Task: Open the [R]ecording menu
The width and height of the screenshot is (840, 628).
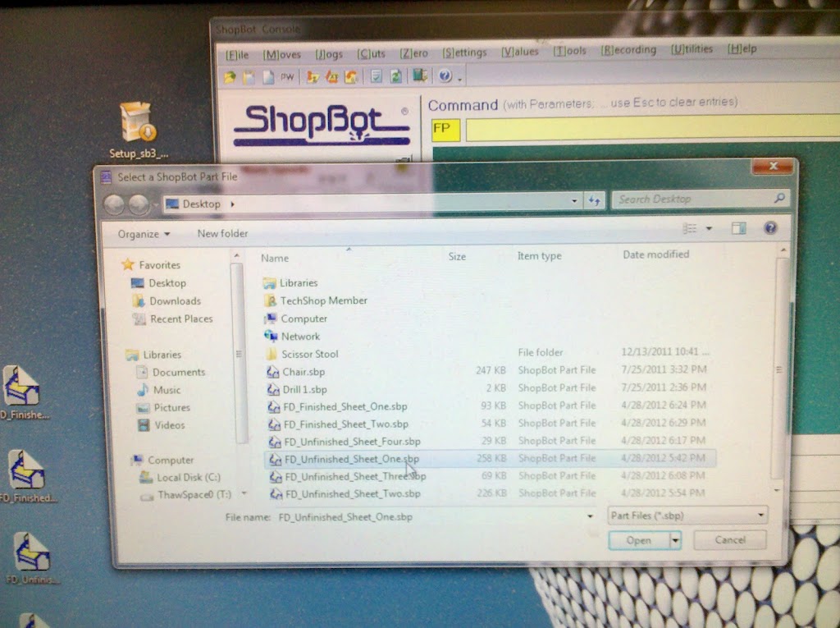Action: click(628, 50)
